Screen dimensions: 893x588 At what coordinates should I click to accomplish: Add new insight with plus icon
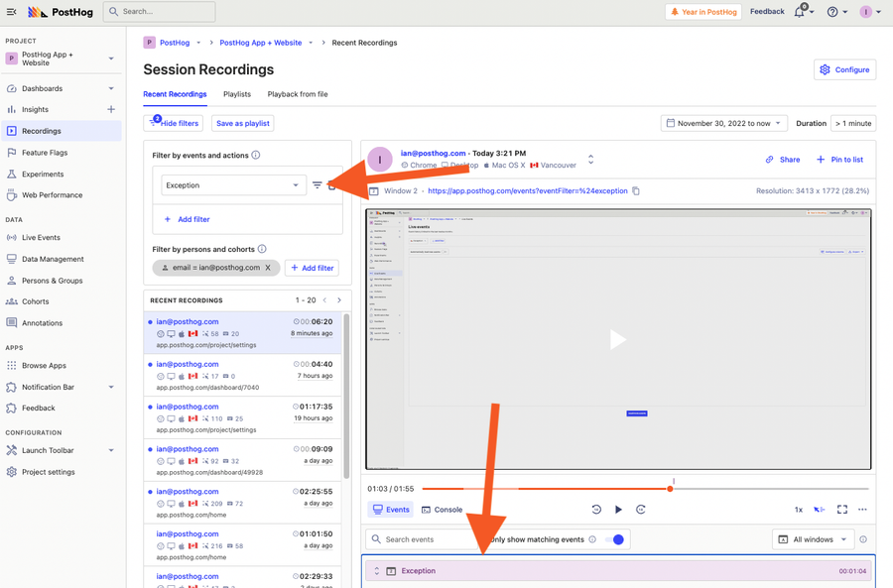pyautogui.click(x=111, y=109)
